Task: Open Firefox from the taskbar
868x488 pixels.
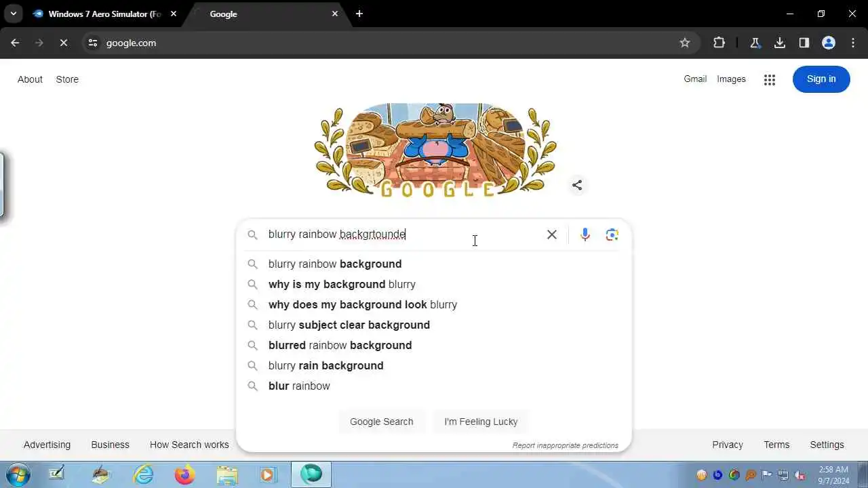Action: point(184,474)
